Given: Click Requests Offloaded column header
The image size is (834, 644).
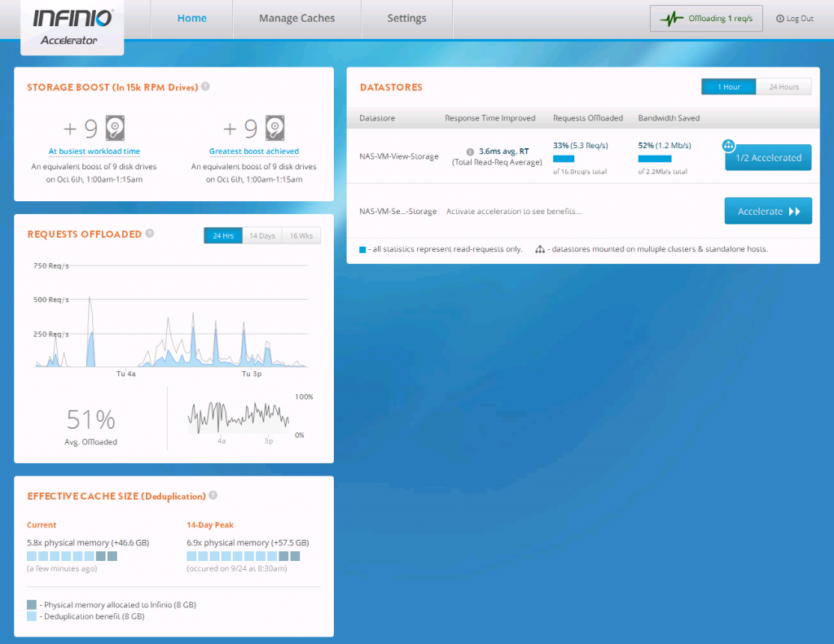Looking at the screenshot, I should point(588,118).
